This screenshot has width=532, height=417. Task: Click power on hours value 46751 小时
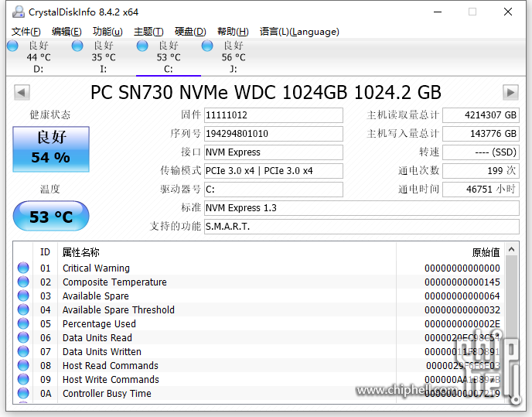[481, 190]
